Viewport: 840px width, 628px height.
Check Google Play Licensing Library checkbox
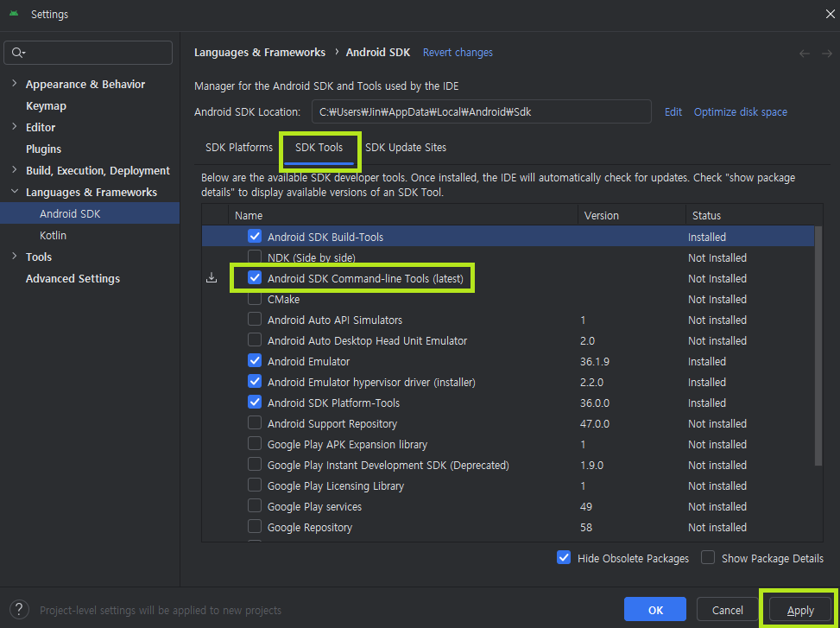tap(255, 485)
